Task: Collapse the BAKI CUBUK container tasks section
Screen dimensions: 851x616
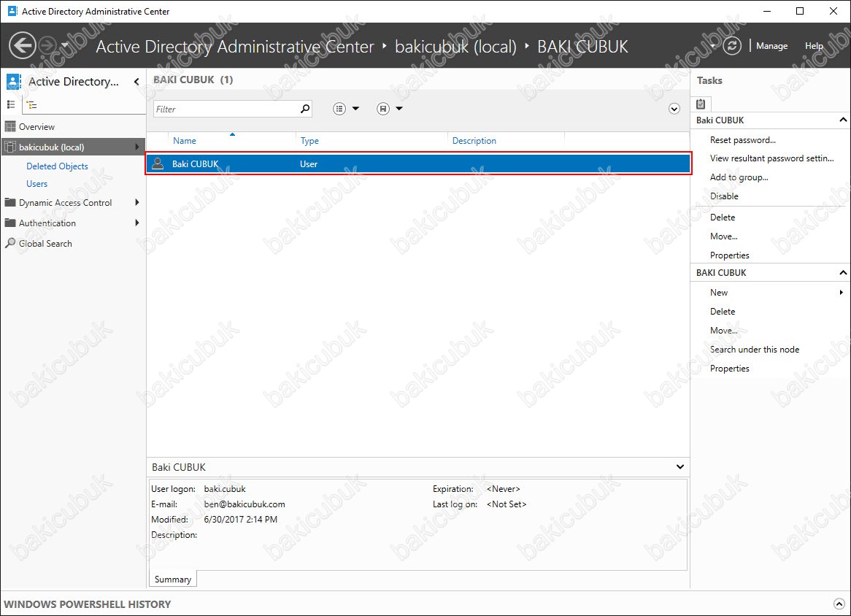Action: 843,272
